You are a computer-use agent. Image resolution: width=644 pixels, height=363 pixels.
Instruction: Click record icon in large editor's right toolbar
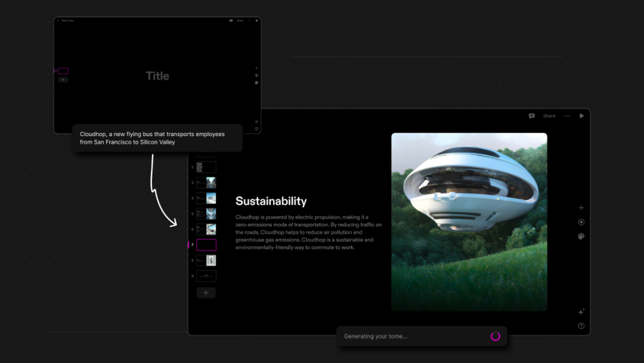click(x=581, y=222)
